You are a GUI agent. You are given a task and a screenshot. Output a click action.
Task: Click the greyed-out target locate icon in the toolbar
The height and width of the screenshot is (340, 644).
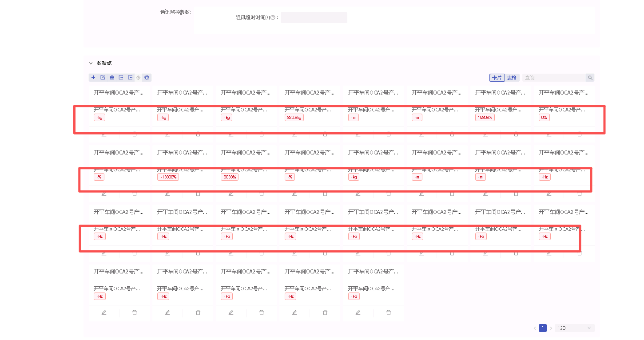pyautogui.click(x=138, y=78)
